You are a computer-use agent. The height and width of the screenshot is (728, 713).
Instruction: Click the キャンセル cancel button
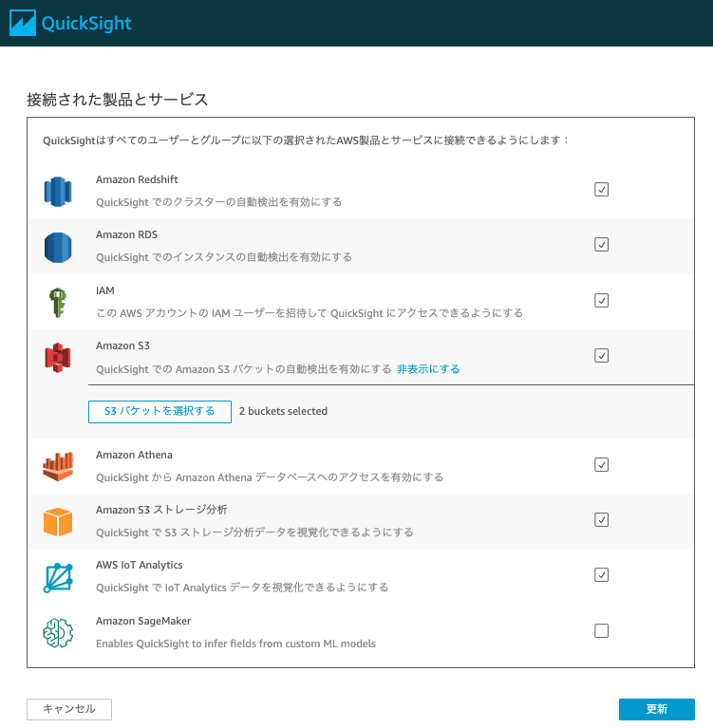click(x=69, y=709)
